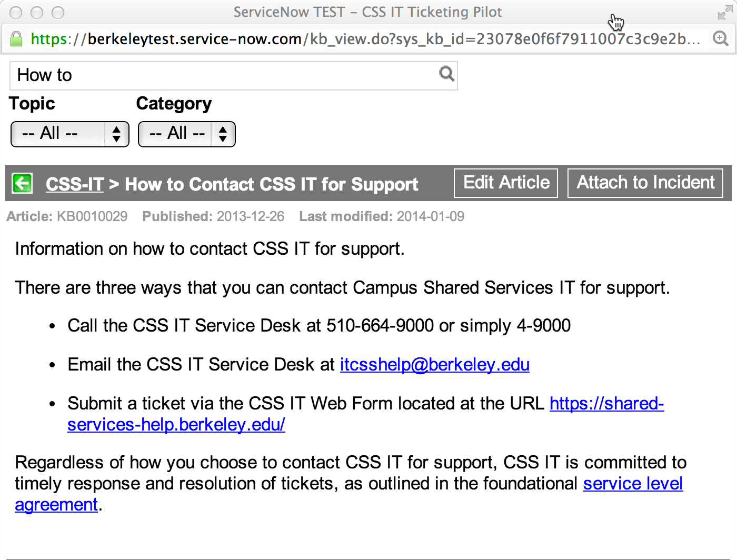Screen dimensions: 737x560
Task: Click the article title heading text
Action: (272, 184)
